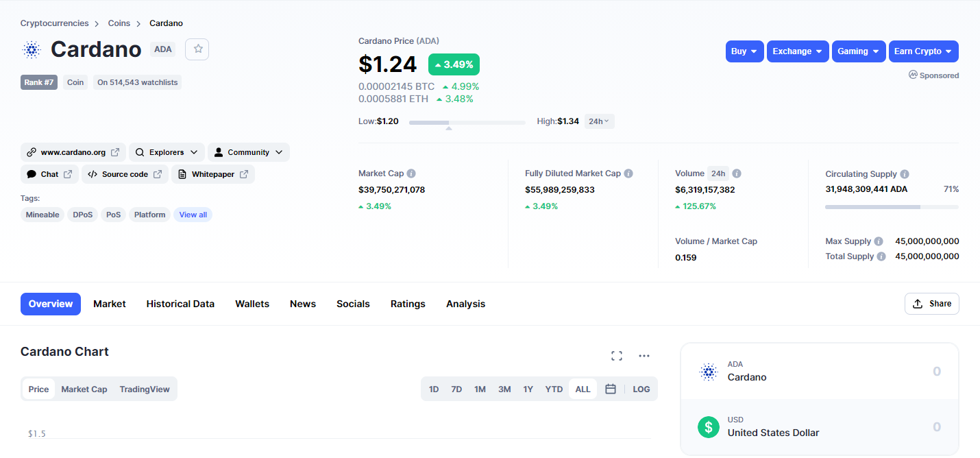The width and height of the screenshot is (980, 458).
Task: Click info icon next to Max Supply
Action: coord(879,241)
